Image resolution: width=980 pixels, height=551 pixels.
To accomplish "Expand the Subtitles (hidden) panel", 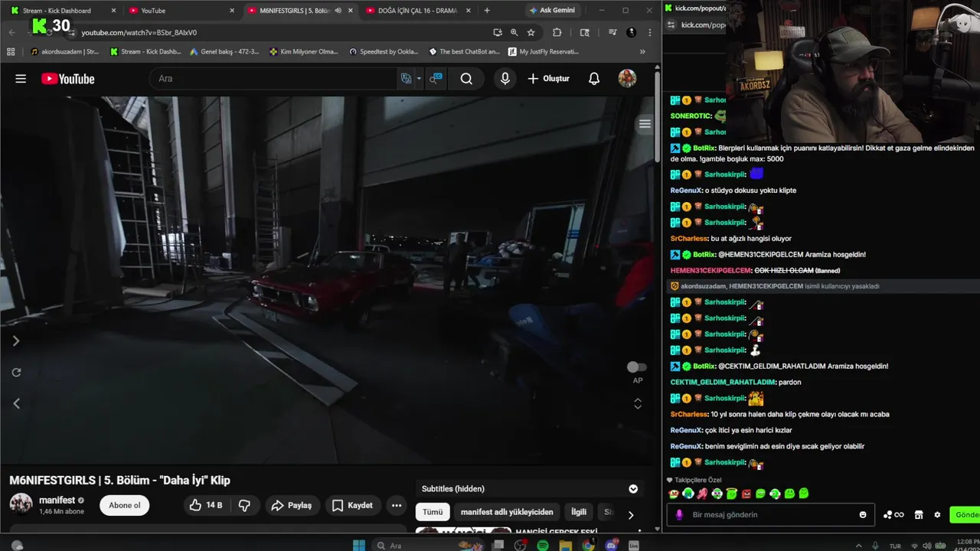I will coord(633,489).
